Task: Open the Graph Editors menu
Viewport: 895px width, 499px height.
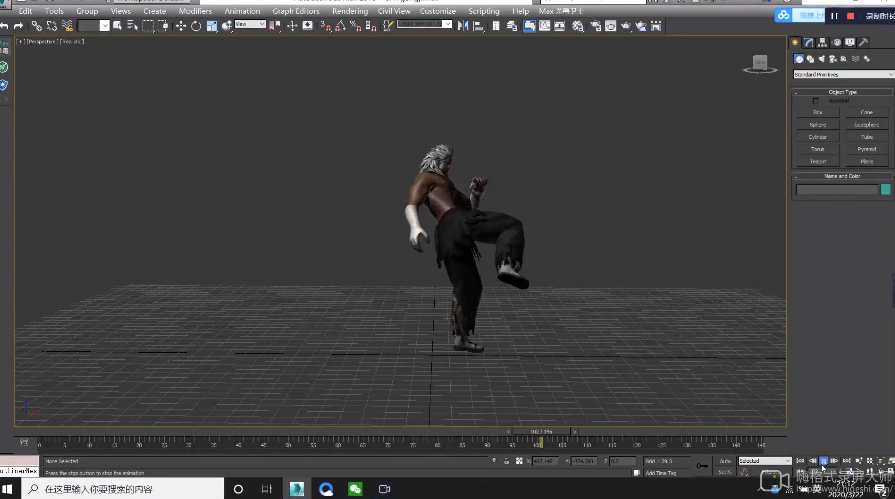Action: click(296, 11)
